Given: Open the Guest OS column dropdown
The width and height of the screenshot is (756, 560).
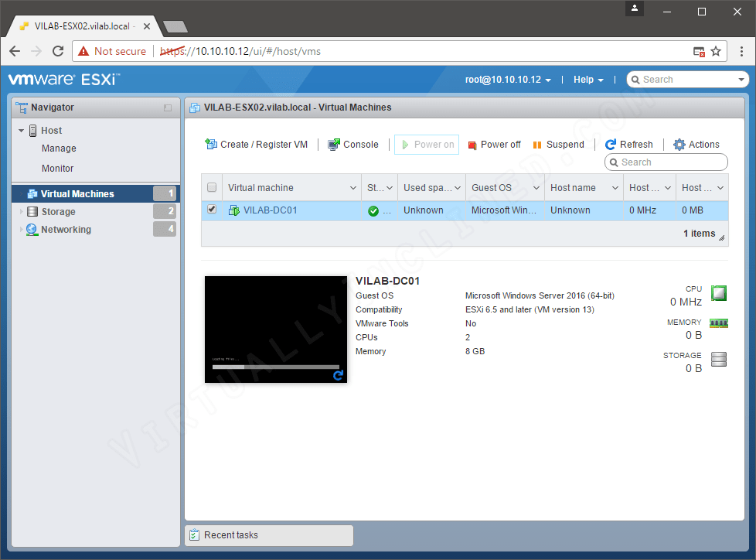Looking at the screenshot, I should click(x=536, y=187).
